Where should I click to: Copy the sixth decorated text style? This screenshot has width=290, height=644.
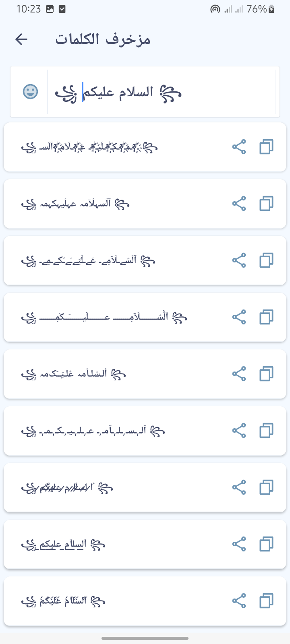pyautogui.click(x=266, y=431)
